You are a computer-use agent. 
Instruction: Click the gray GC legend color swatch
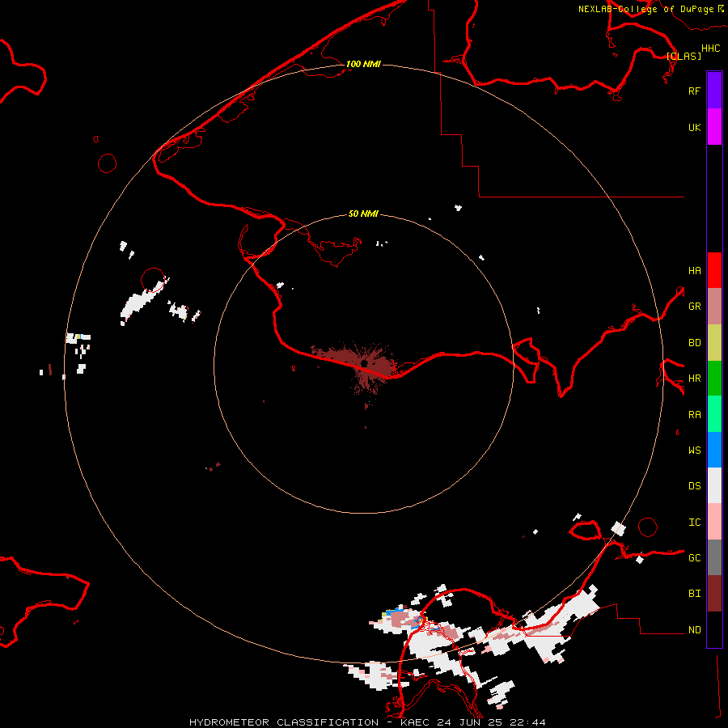(x=714, y=557)
